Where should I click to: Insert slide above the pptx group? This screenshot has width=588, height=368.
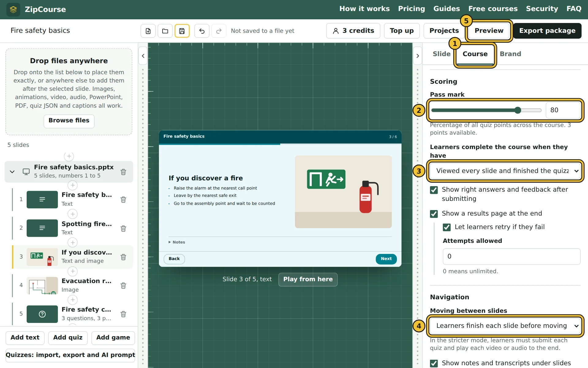point(69,156)
